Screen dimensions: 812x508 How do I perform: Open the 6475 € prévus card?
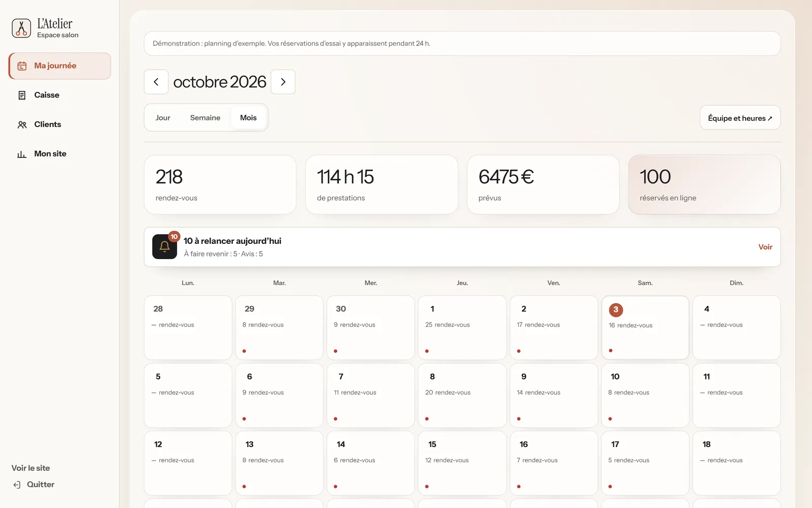[543, 184]
